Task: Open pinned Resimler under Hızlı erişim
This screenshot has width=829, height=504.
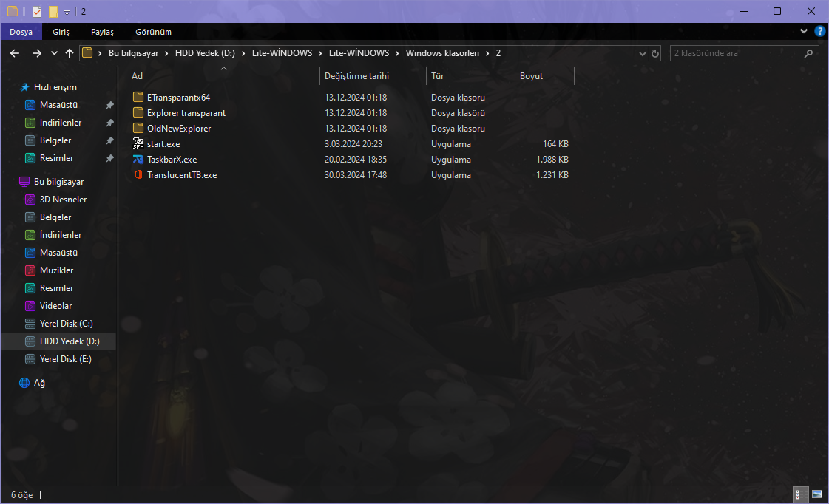Action: tap(56, 158)
